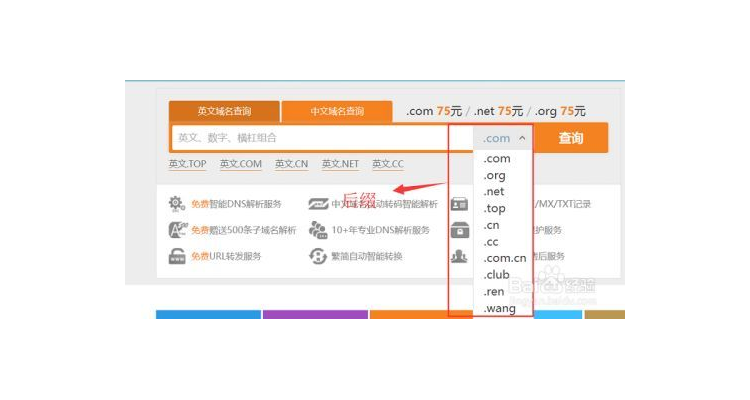The image size is (750, 400).
Task: Choose the .top suffix option
Action: (494, 208)
